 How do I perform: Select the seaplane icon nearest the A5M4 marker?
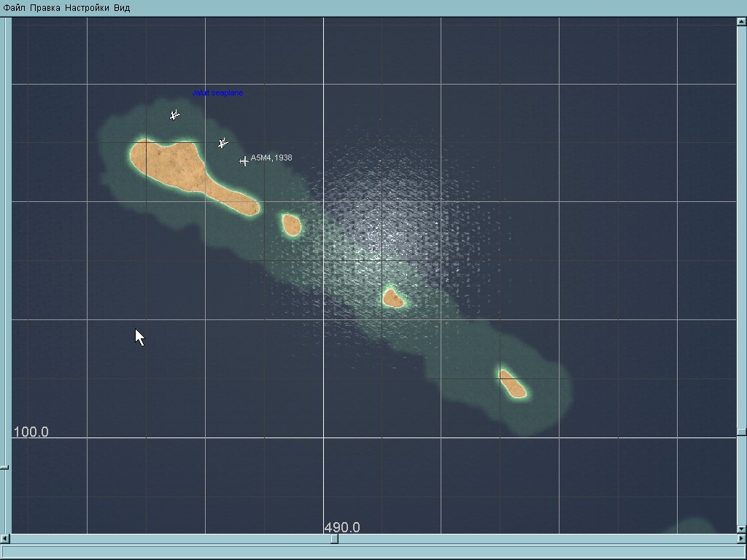(x=223, y=143)
